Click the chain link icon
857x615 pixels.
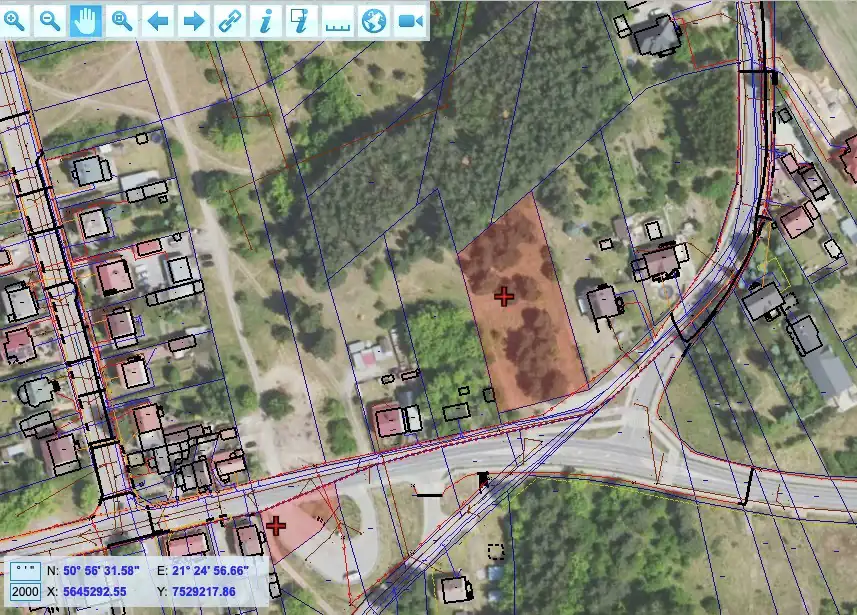230,20
